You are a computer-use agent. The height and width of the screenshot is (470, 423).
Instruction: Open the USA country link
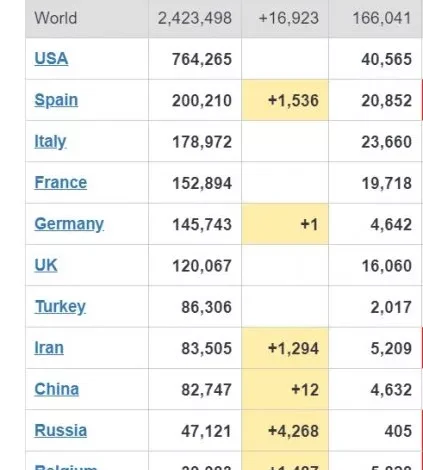pyautogui.click(x=51, y=59)
